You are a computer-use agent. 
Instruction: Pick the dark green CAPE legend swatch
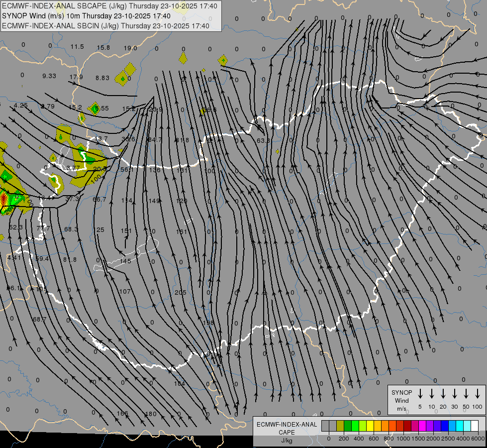[348, 426]
